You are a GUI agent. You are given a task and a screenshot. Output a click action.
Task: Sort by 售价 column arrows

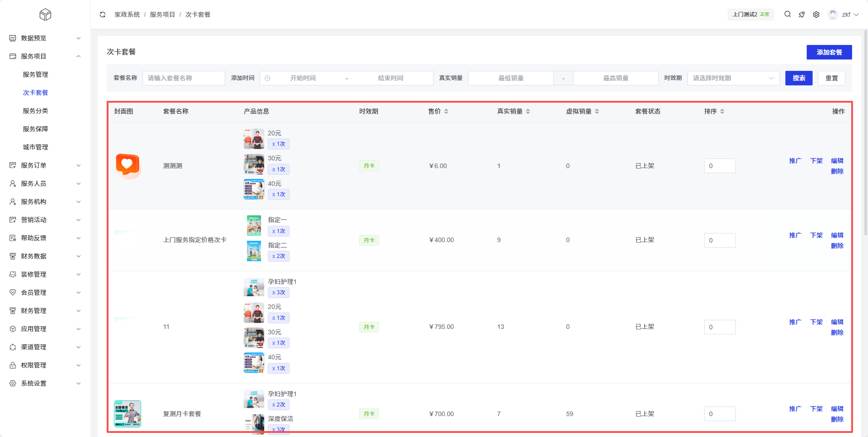[x=446, y=111]
